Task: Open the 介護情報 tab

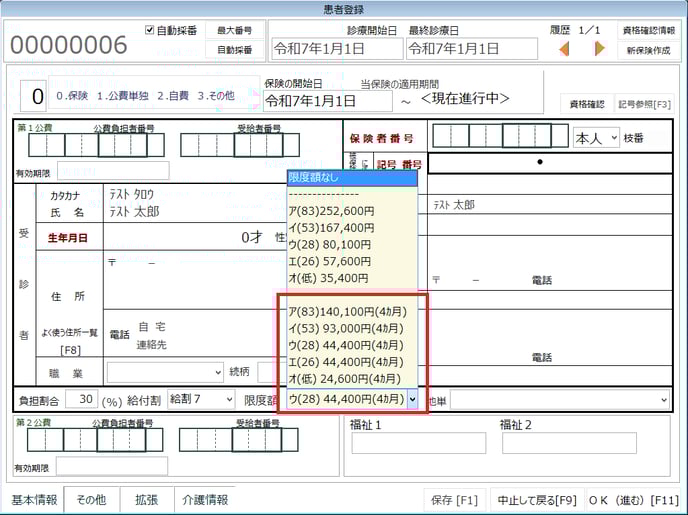Action: (204, 499)
